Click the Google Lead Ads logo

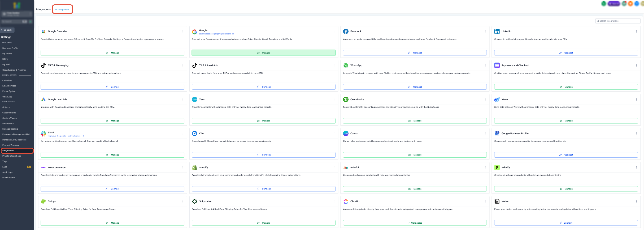[x=43, y=99]
